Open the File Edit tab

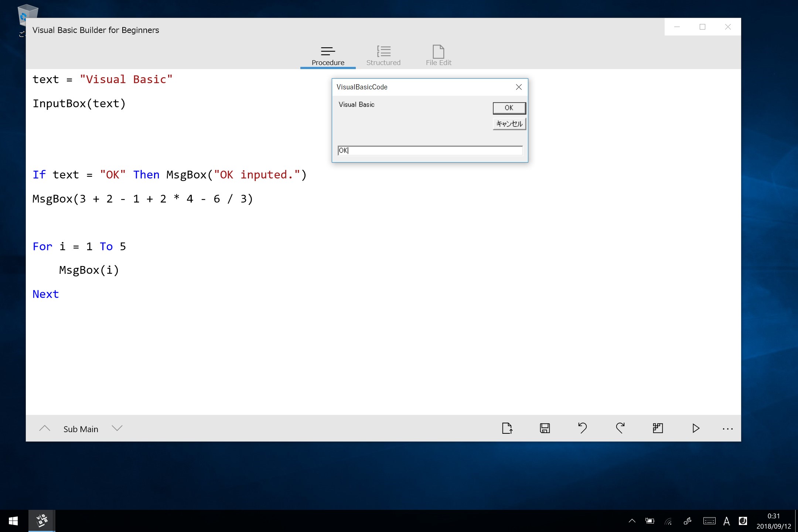pos(439,55)
